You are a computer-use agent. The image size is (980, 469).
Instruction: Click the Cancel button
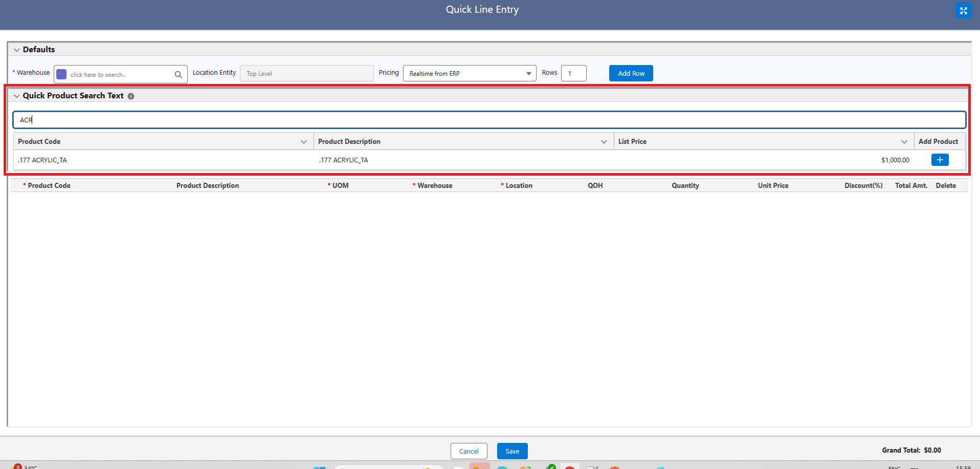(x=469, y=451)
